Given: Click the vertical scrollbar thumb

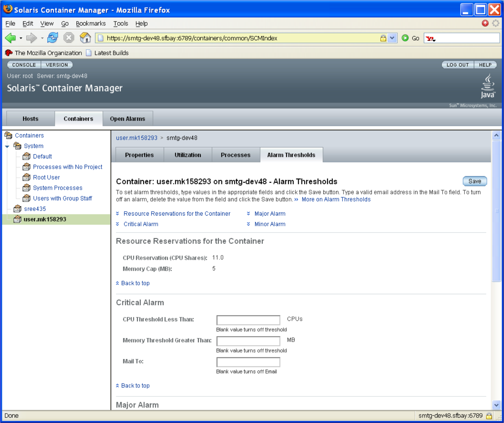Looking at the screenshot, I should coord(496,211).
